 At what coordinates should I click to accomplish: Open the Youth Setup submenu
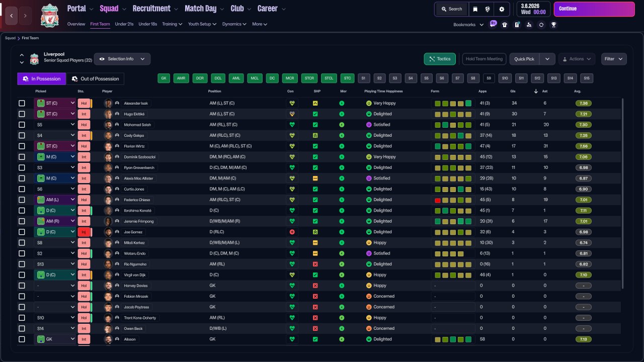tap(202, 24)
